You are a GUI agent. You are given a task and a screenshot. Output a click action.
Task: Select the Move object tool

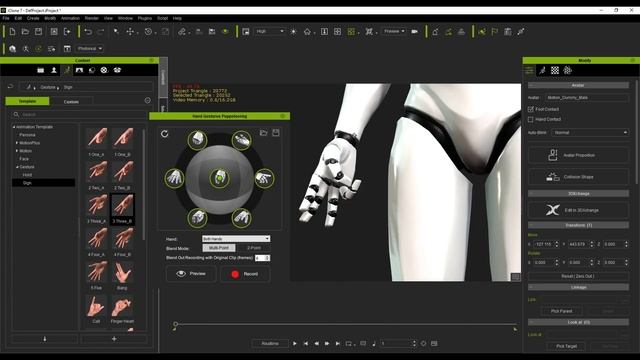(x=130, y=32)
